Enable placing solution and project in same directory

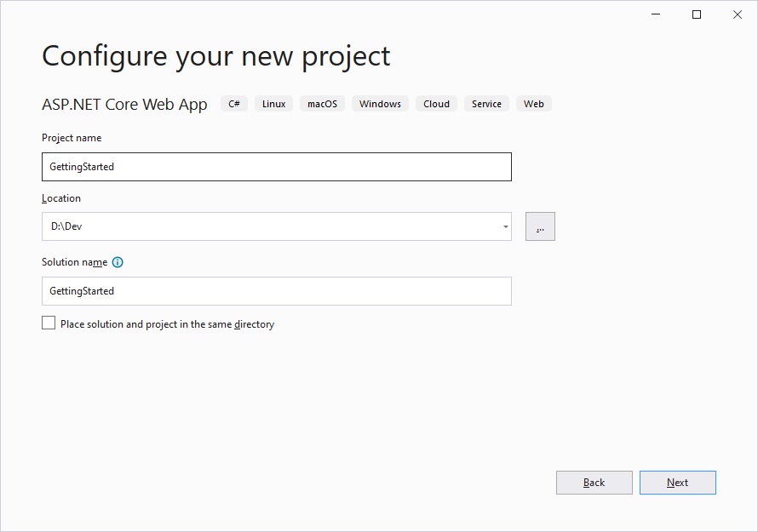point(48,323)
